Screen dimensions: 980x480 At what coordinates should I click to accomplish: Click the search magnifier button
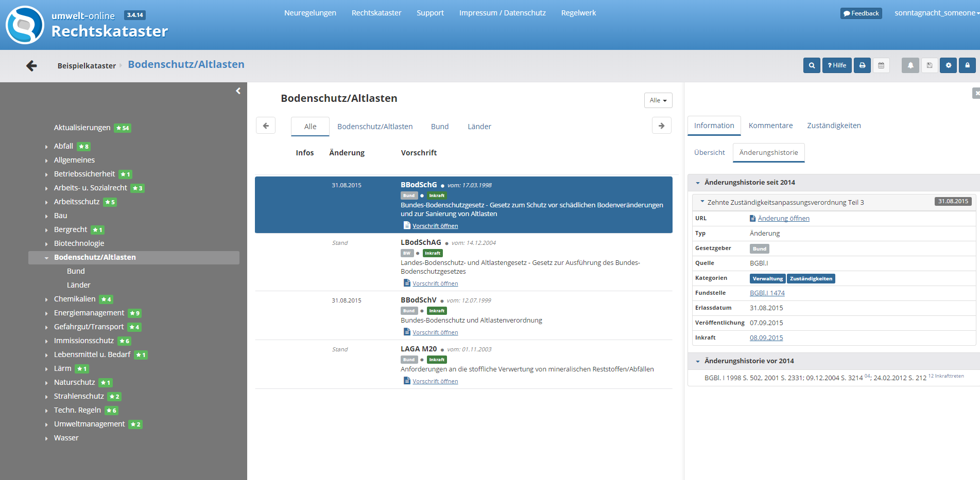tap(812, 65)
